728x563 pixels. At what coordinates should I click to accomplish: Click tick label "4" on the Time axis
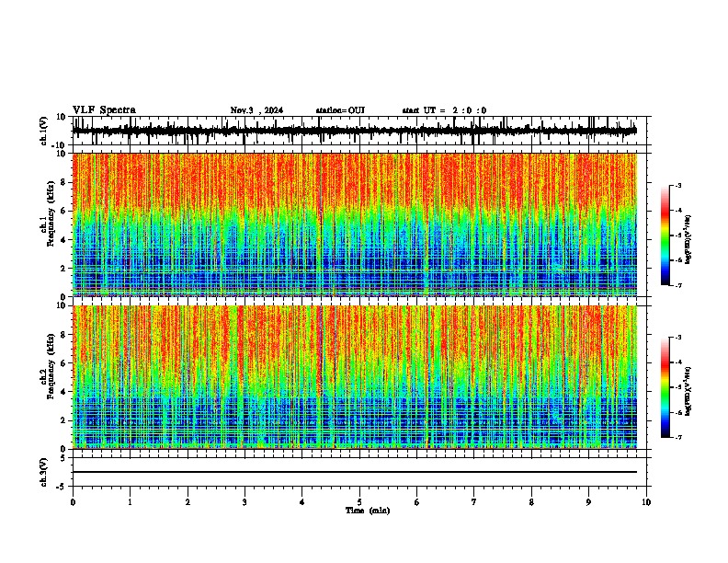pyautogui.click(x=302, y=502)
